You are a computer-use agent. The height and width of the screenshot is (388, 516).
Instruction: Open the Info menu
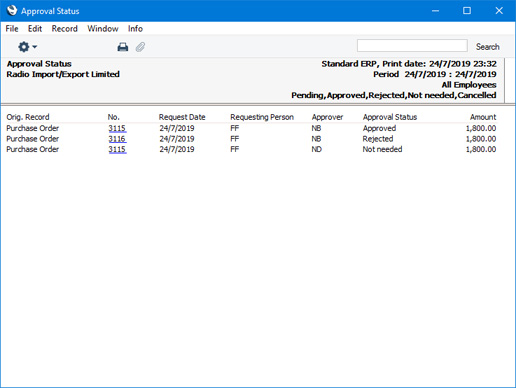[x=135, y=29]
